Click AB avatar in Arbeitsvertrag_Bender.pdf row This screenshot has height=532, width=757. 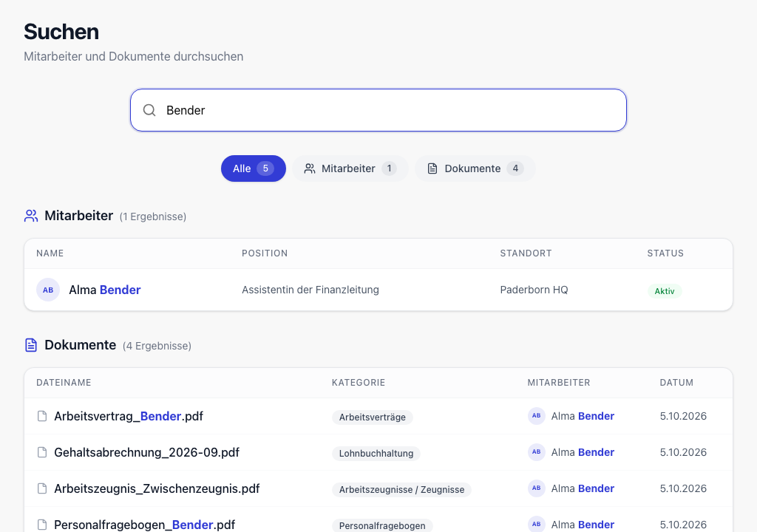[x=537, y=416]
